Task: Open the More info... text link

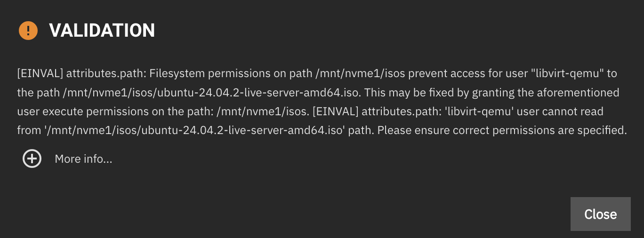Action: 83,159
